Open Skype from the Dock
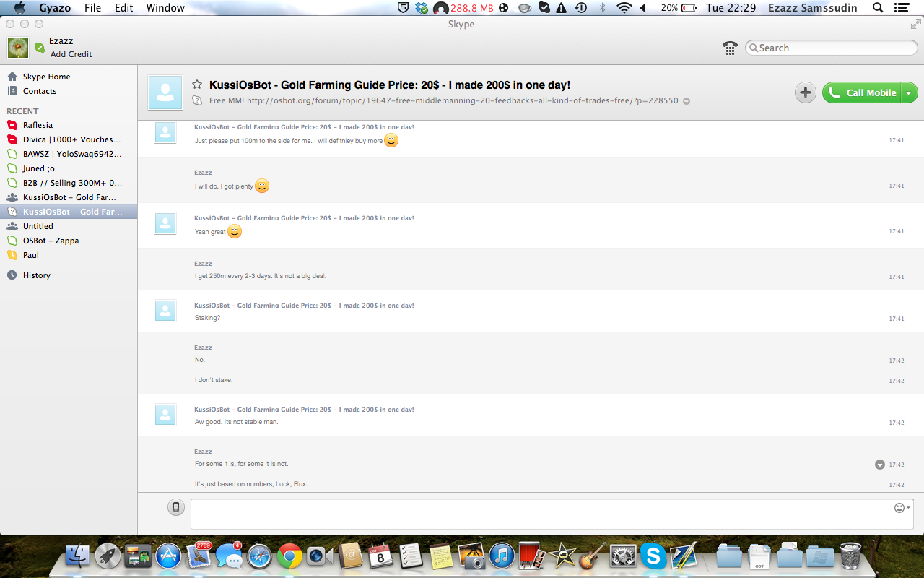The height and width of the screenshot is (578, 924). coord(653,556)
